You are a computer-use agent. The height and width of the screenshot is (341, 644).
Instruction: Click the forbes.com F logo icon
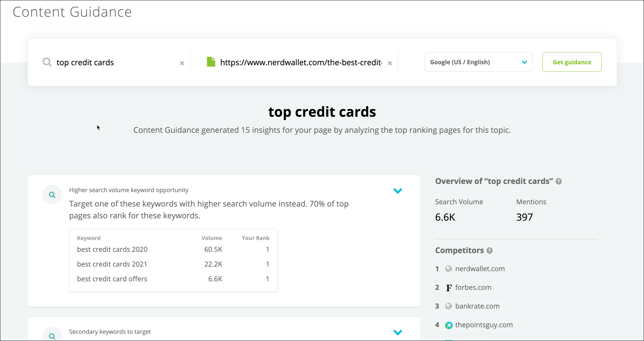pyautogui.click(x=449, y=288)
